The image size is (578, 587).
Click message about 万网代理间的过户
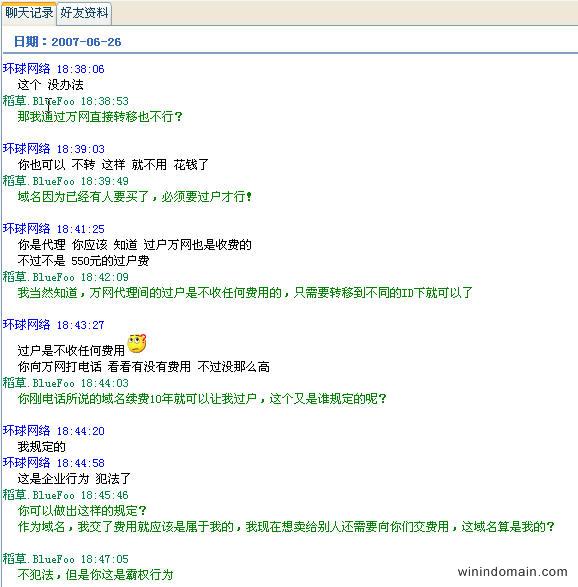pyautogui.click(x=245, y=293)
